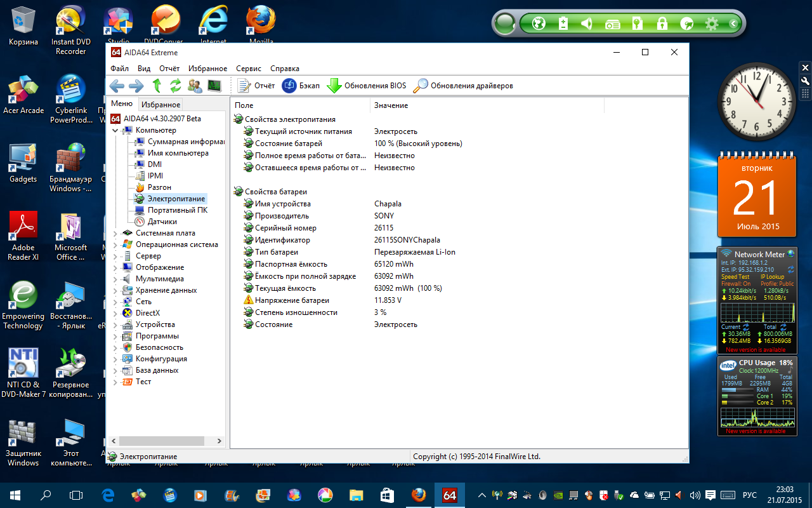Click the Паспортная ёмкость row

[459, 264]
